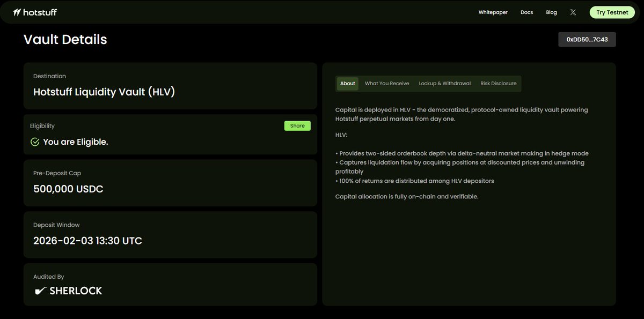644x319 pixels.
Task: Open the X (Twitter) social icon
Action: pos(573,12)
